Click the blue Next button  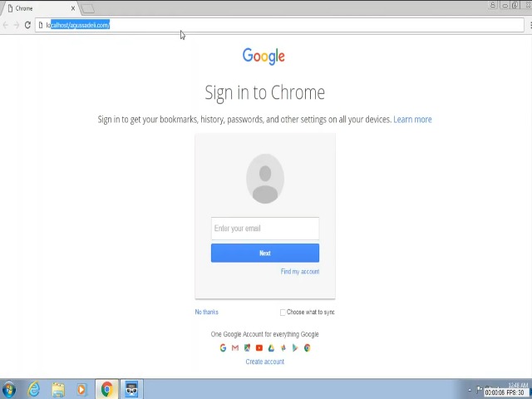click(x=265, y=253)
